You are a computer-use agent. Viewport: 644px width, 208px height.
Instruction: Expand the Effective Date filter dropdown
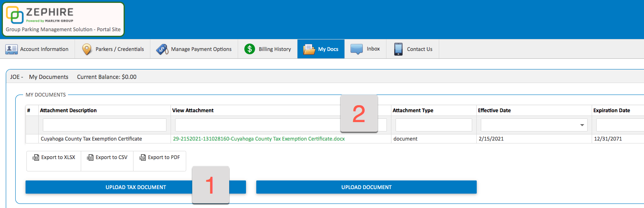tap(582, 125)
